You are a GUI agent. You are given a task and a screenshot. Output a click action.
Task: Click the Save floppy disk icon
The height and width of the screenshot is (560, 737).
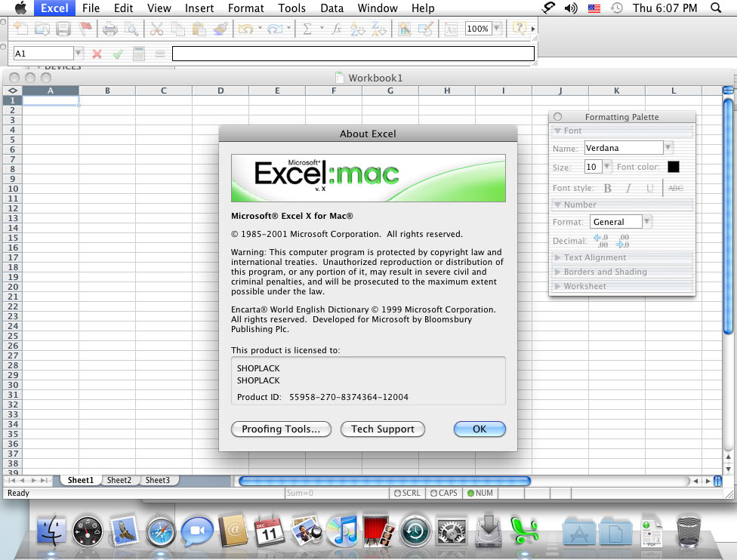point(63,29)
